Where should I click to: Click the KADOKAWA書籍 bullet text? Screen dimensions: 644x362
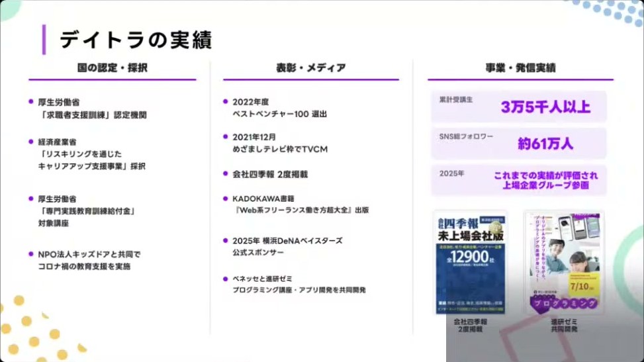pyautogui.click(x=263, y=199)
